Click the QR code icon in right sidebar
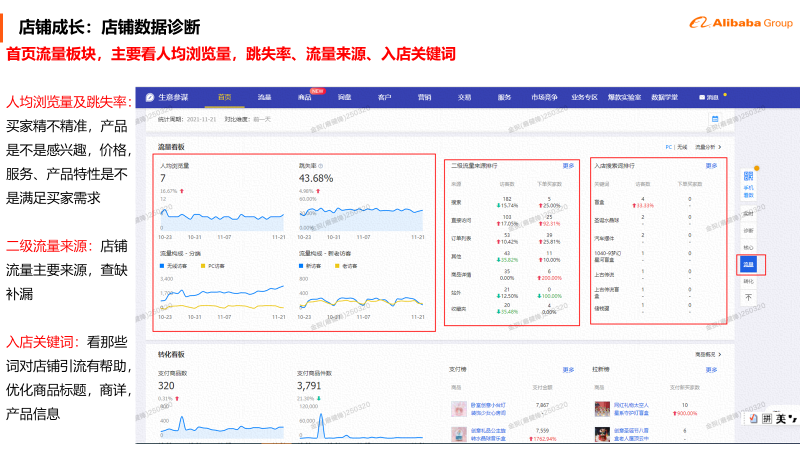The image size is (800, 450). [748, 176]
